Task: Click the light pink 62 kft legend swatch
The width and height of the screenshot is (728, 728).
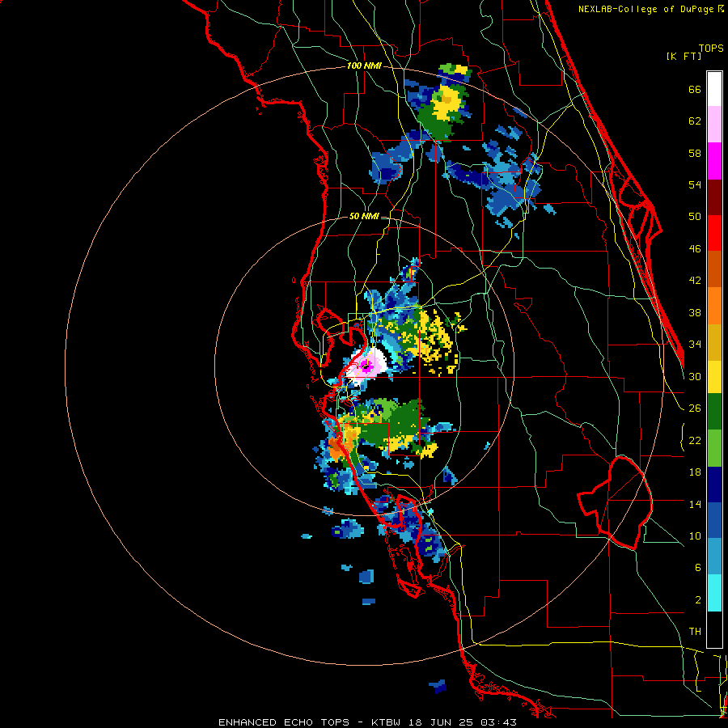Action: (714, 124)
